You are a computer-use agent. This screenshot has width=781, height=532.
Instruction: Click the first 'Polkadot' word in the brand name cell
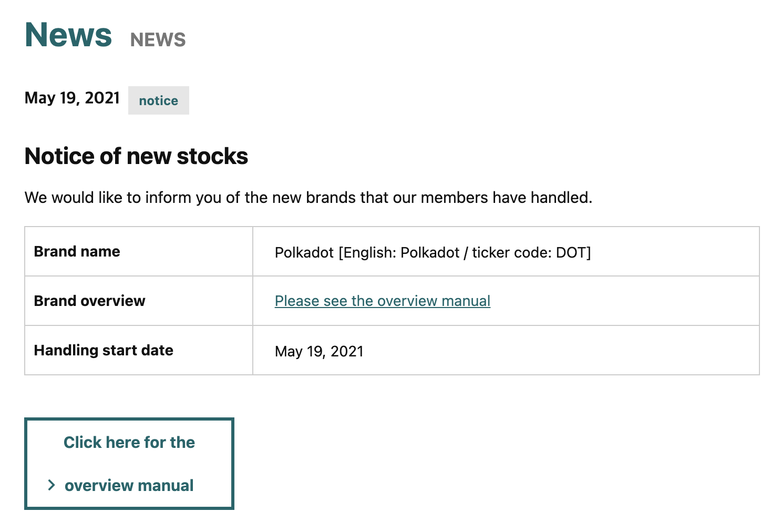(x=304, y=253)
